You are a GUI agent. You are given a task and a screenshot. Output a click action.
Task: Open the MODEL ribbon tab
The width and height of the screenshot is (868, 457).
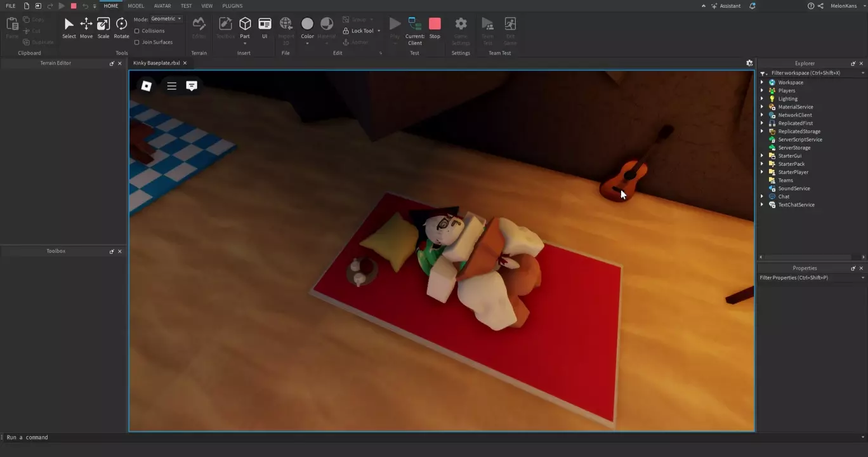point(136,6)
